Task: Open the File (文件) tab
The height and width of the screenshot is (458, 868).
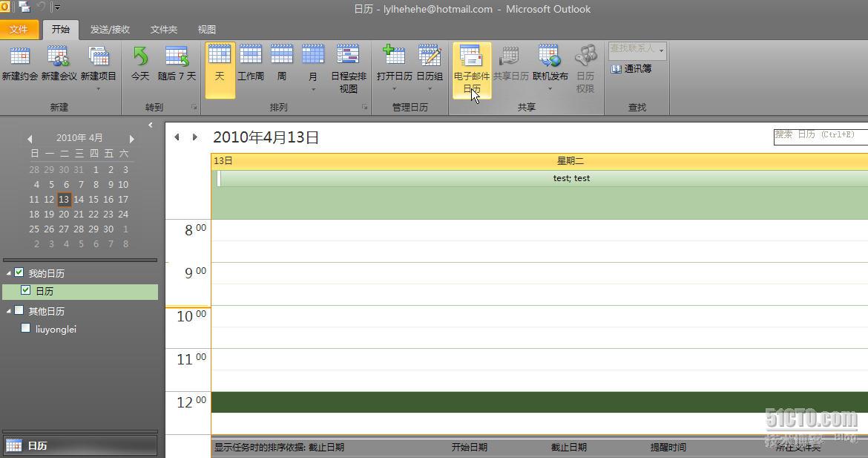Action: click(x=19, y=30)
